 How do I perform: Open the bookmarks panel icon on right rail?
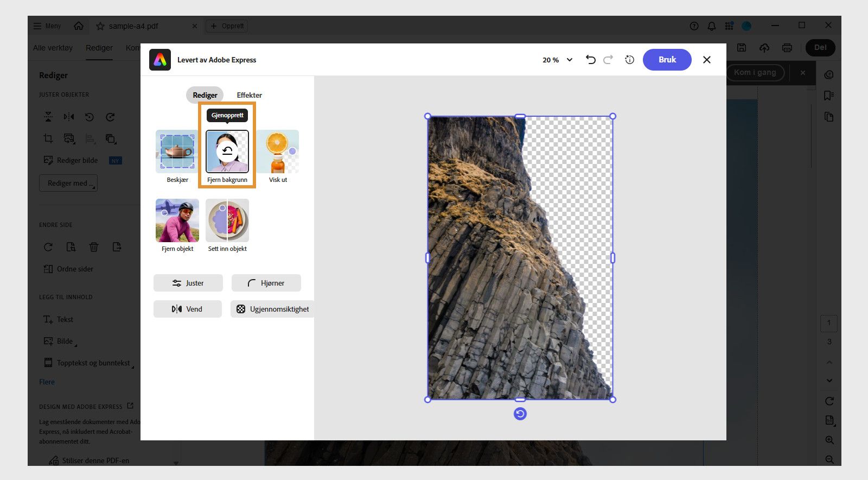(829, 96)
